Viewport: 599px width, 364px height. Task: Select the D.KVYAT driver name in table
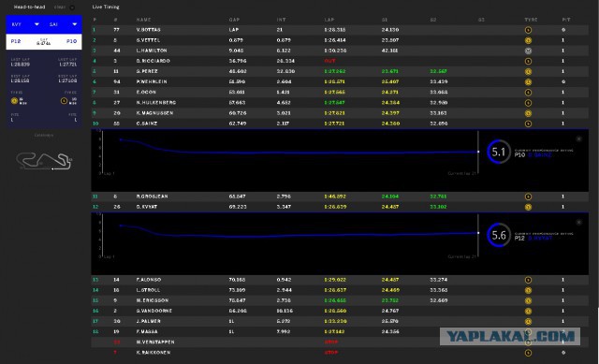[146, 207]
